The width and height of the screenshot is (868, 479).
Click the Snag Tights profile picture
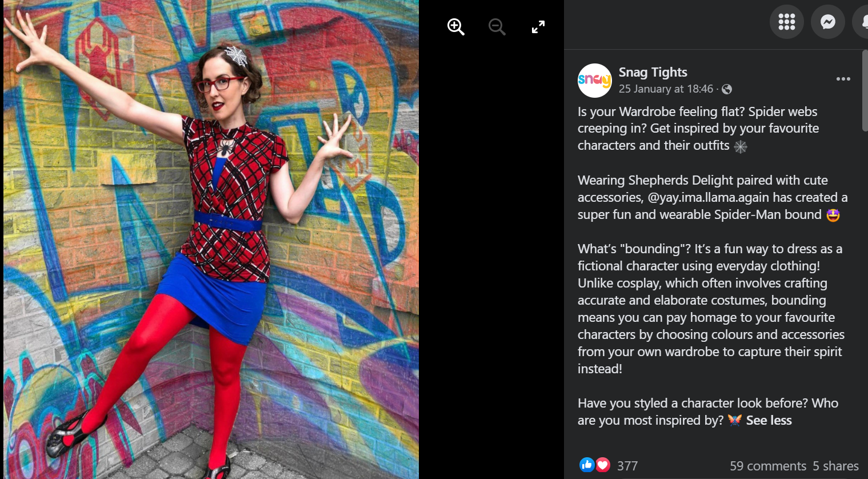click(594, 80)
